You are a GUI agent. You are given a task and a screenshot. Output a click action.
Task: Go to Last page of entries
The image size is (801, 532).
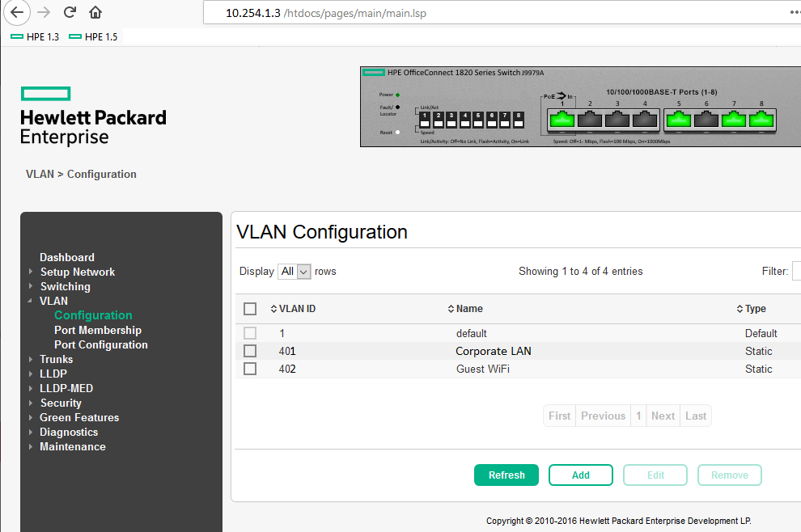coord(696,416)
